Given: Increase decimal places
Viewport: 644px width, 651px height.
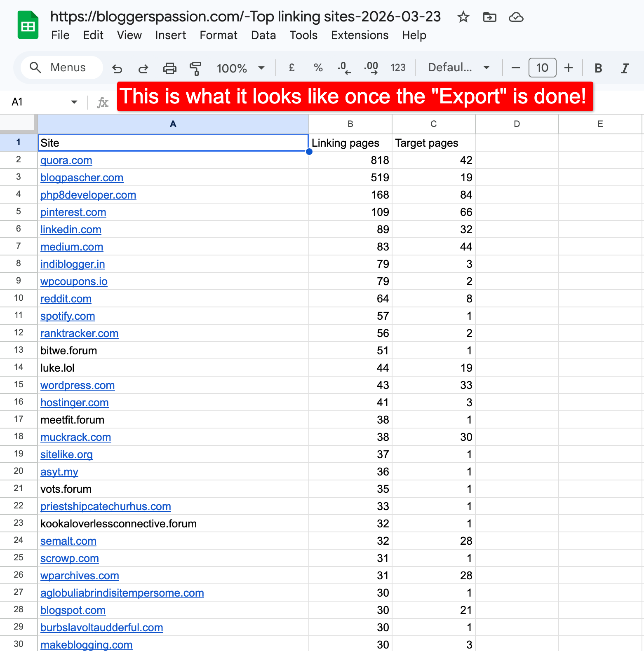Looking at the screenshot, I should [371, 68].
